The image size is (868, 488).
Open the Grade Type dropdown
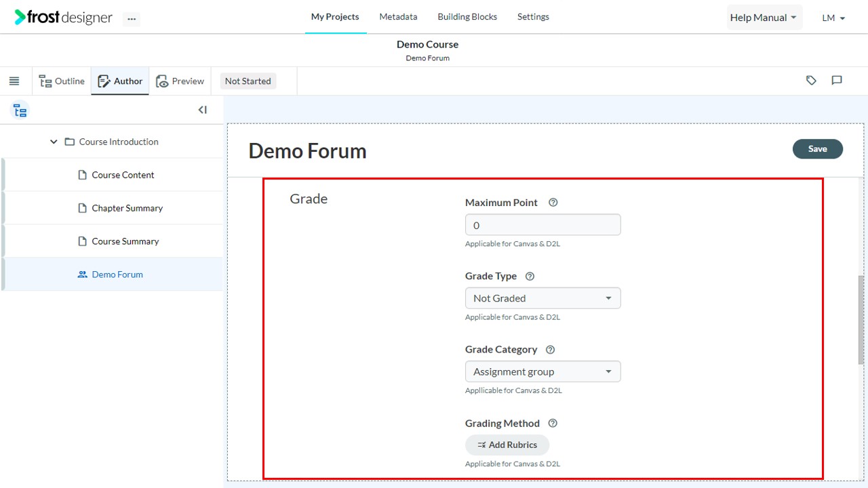[542, 298]
